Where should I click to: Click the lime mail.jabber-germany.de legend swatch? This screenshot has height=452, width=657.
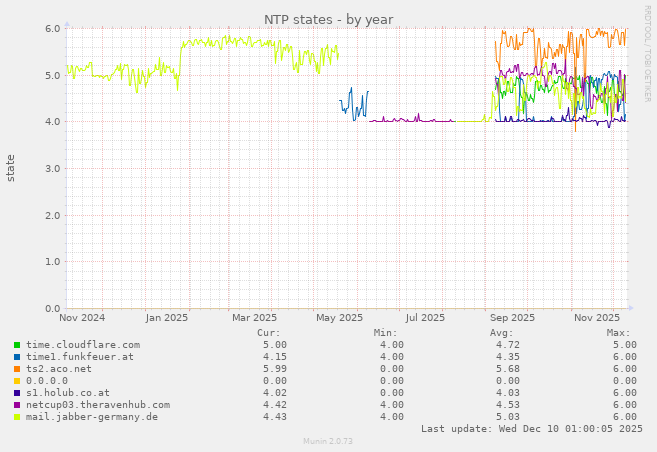17,417
